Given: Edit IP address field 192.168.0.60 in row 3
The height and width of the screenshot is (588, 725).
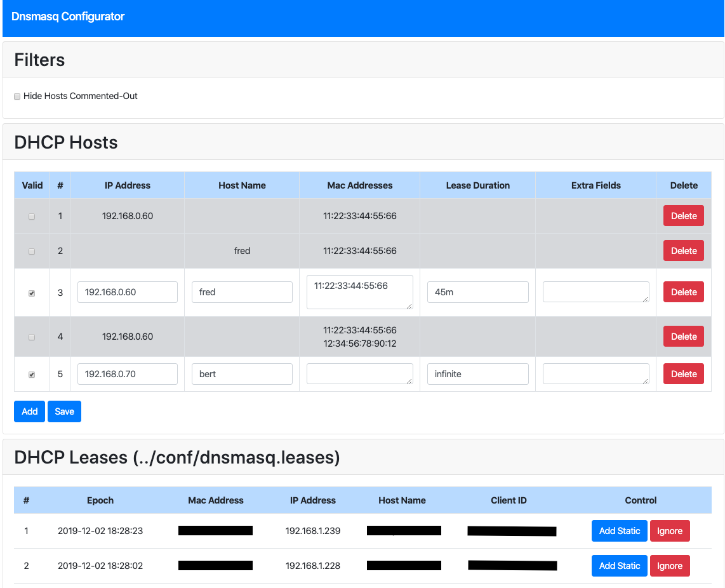Looking at the screenshot, I should pyautogui.click(x=128, y=292).
